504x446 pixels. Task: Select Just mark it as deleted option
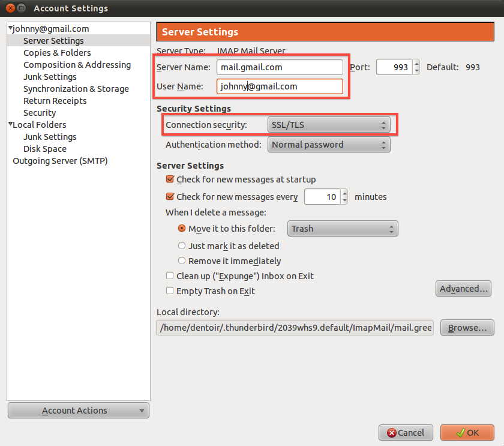click(x=182, y=246)
